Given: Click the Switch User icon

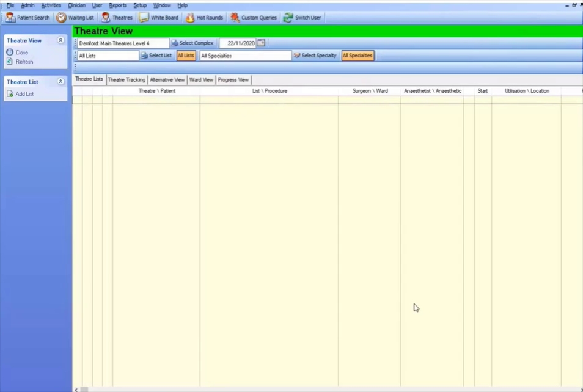Looking at the screenshot, I should pos(288,18).
